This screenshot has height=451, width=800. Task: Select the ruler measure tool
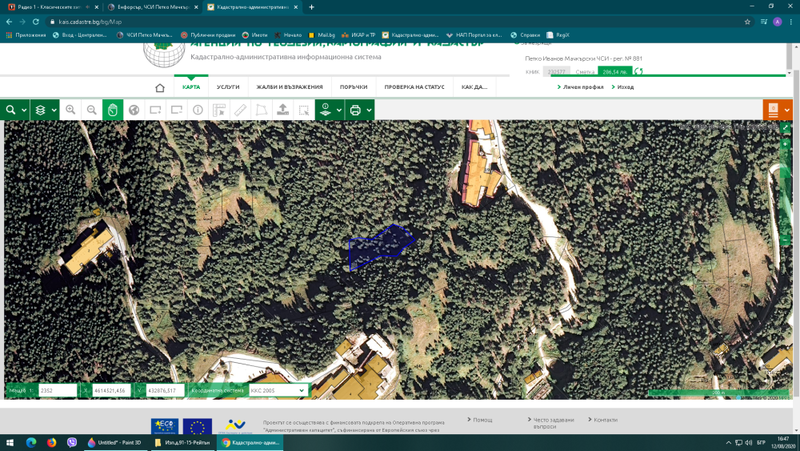tap(240, 110)
